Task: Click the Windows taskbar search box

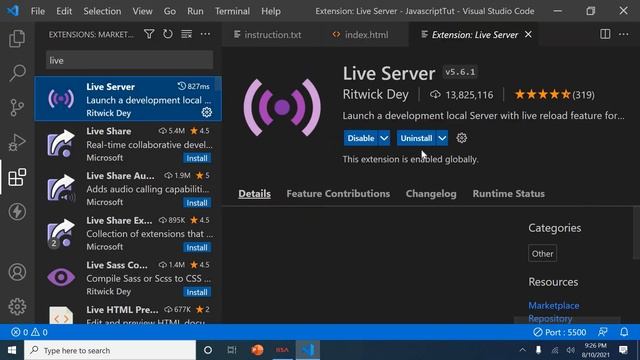Action: coord(110,350)
